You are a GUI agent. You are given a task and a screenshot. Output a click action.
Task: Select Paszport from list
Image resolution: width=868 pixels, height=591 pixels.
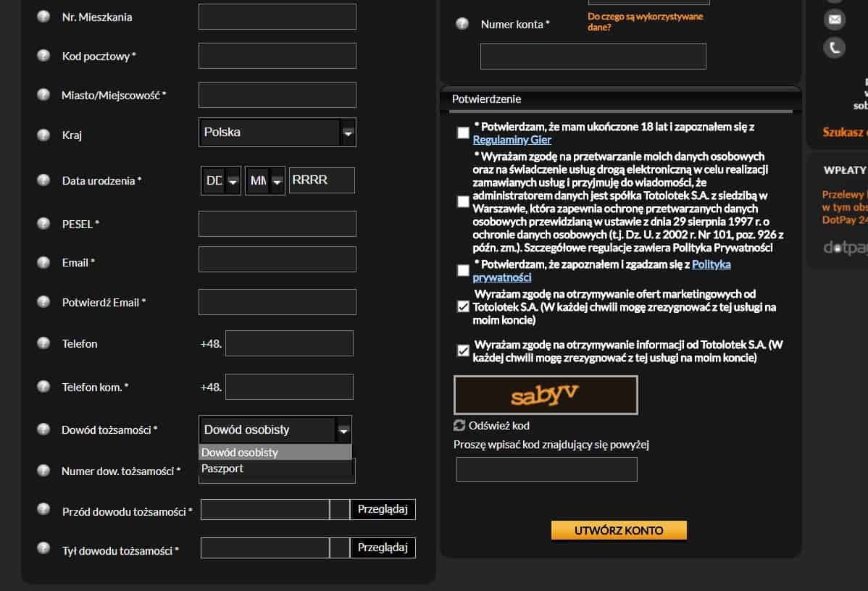pyautogui.click(x=275, y=468)
